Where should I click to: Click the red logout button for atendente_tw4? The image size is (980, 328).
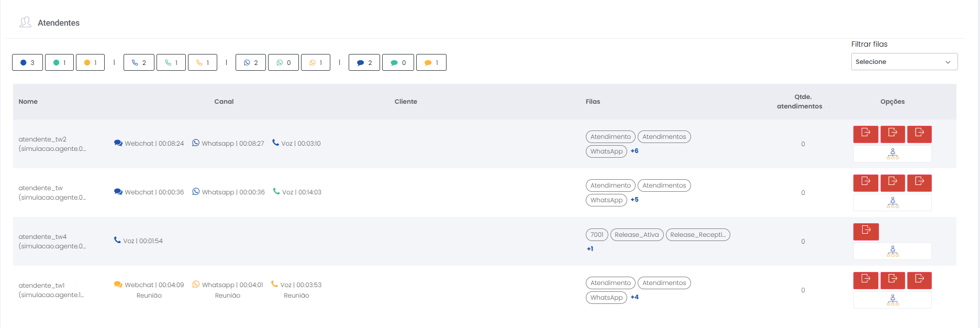pos(866,231)
